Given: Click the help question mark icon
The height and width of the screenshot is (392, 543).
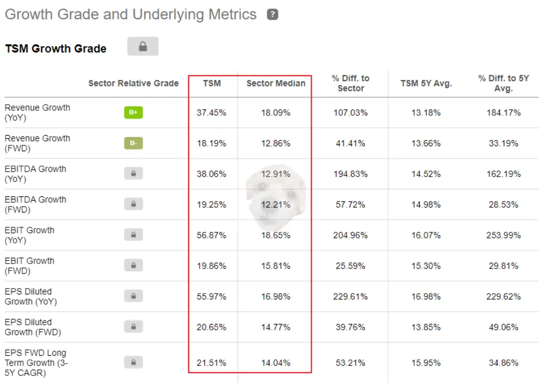Looking at the screenshot, I should coord(272,15).
